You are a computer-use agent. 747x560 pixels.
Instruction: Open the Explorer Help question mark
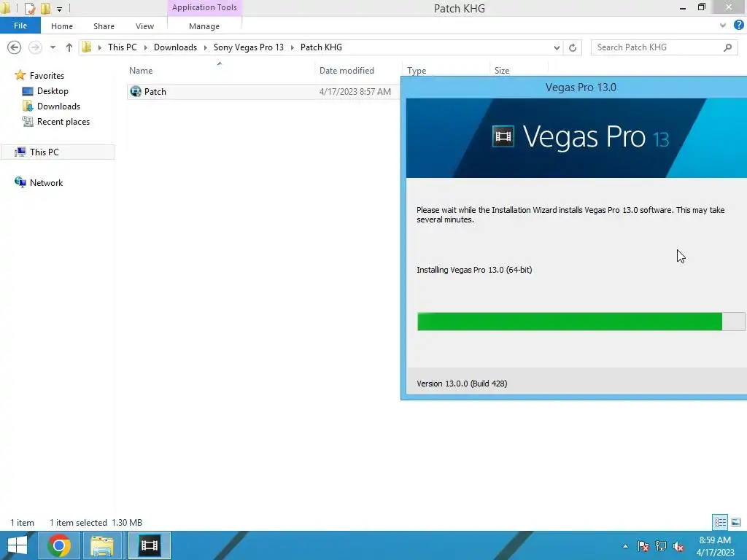[x=739, y=26]
